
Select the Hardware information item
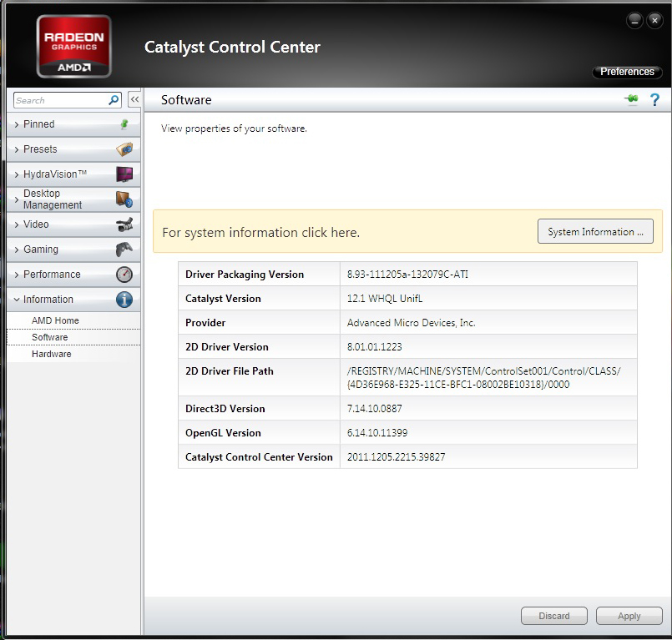pyautogui.click(x=52, y=354)
